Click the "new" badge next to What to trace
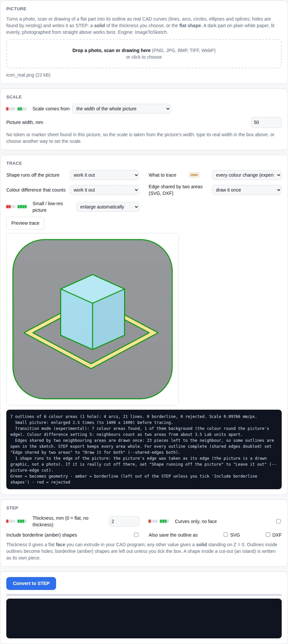Viewport: 288px width, 644px height. [194, 175]
